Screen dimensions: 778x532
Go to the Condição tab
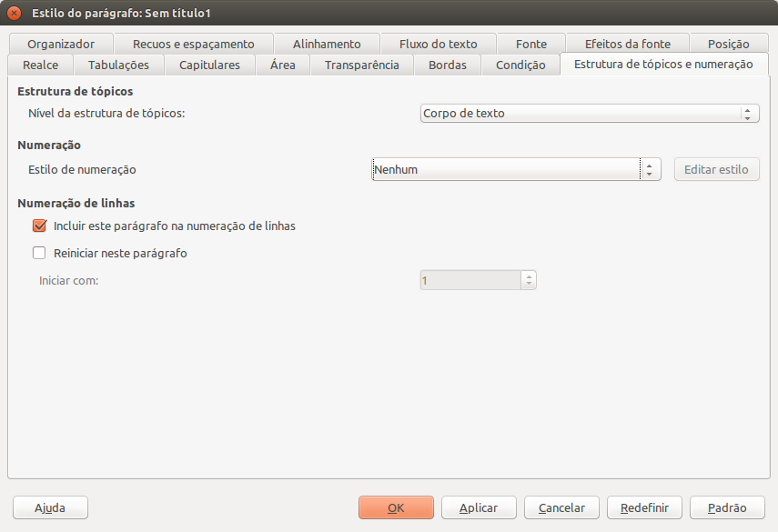[x=520, y=65]
